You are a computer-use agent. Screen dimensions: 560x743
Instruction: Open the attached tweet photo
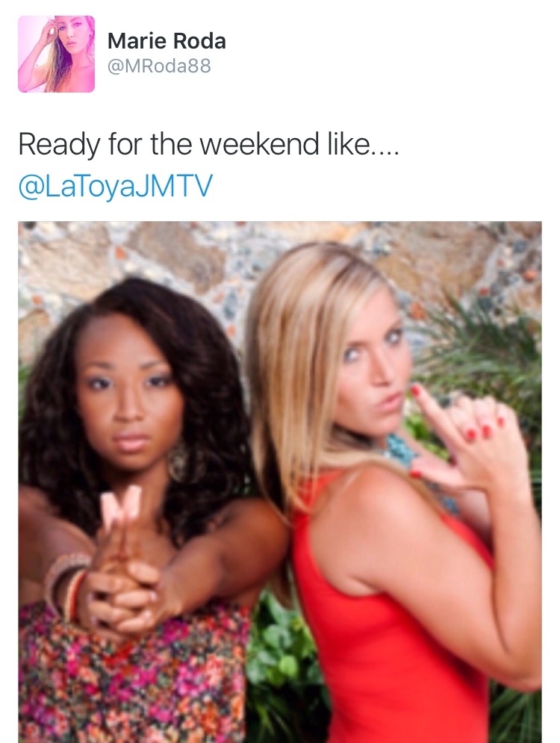point(280,482)
